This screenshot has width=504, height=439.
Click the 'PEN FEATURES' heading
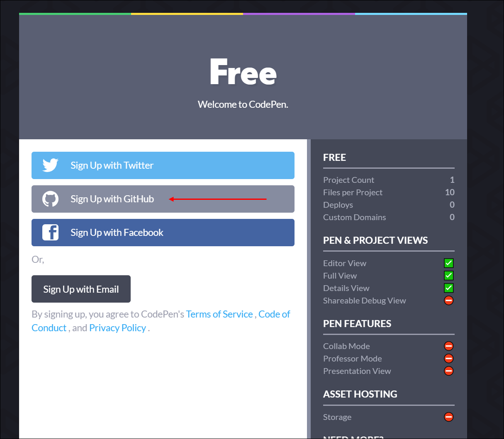point(357,324)
